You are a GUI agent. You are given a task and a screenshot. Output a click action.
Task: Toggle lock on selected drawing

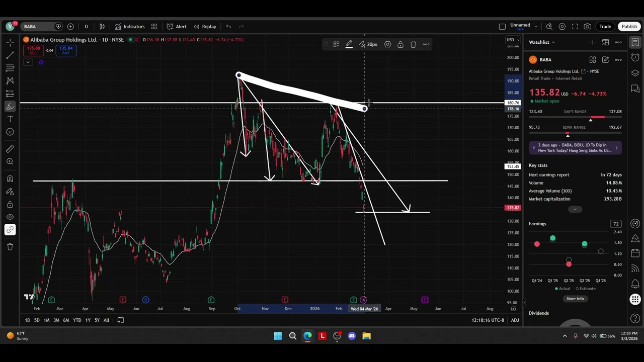click(400, 44)
